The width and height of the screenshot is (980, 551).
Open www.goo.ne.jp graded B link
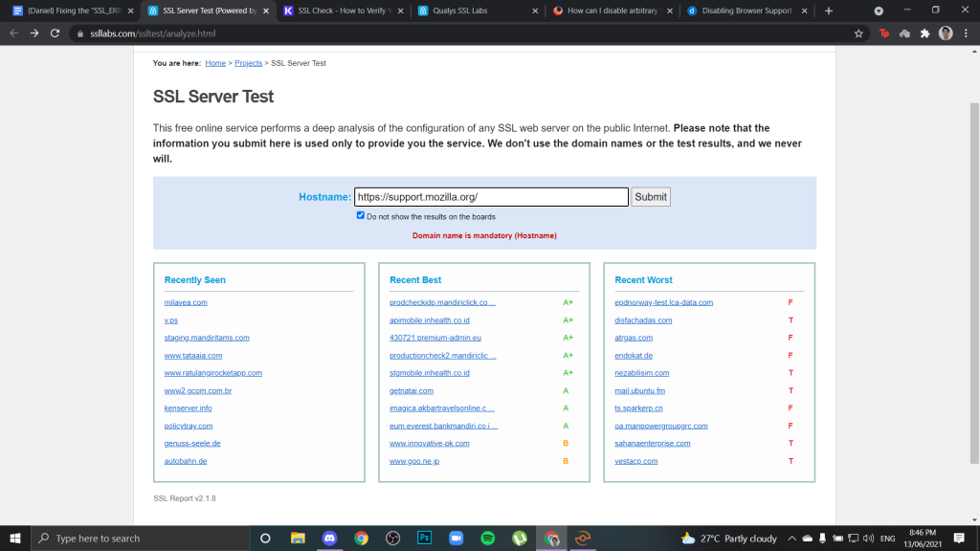(414, 461)
